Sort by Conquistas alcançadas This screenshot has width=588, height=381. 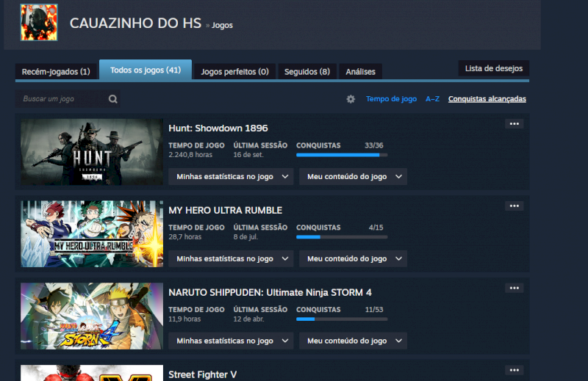pyautogui.click(x=487, y=99)
